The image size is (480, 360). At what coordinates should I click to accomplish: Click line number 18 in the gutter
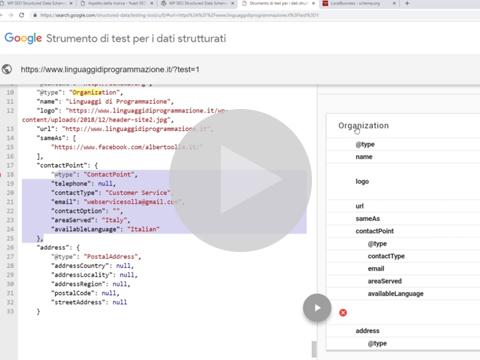(x=10, y=174)
